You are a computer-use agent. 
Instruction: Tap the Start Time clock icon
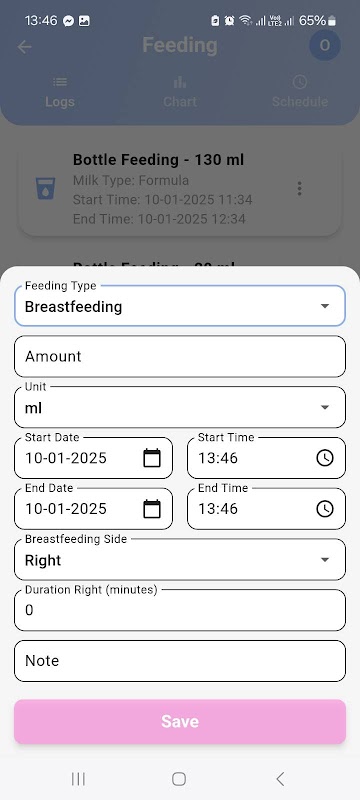pyautogui.click(x=325, y=458)
